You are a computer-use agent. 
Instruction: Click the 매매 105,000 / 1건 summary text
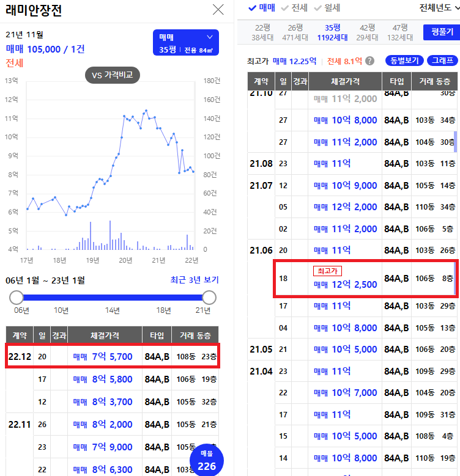tap(45, 49)
